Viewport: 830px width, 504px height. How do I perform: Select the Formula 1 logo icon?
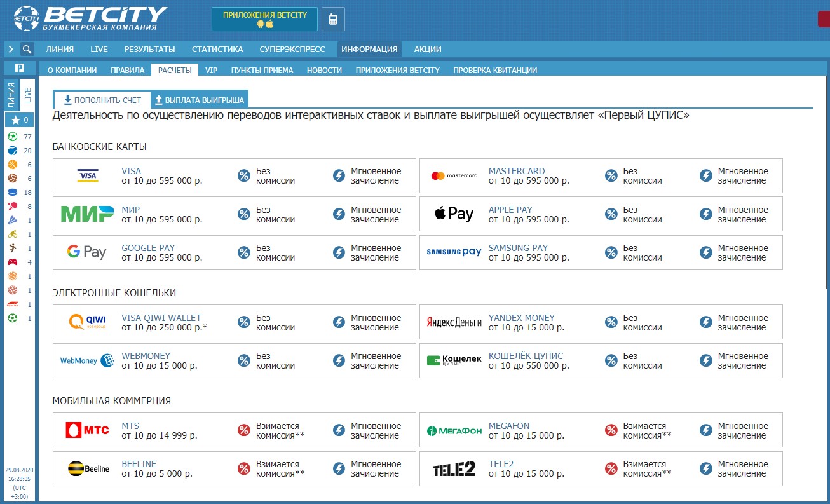point(13,304)
